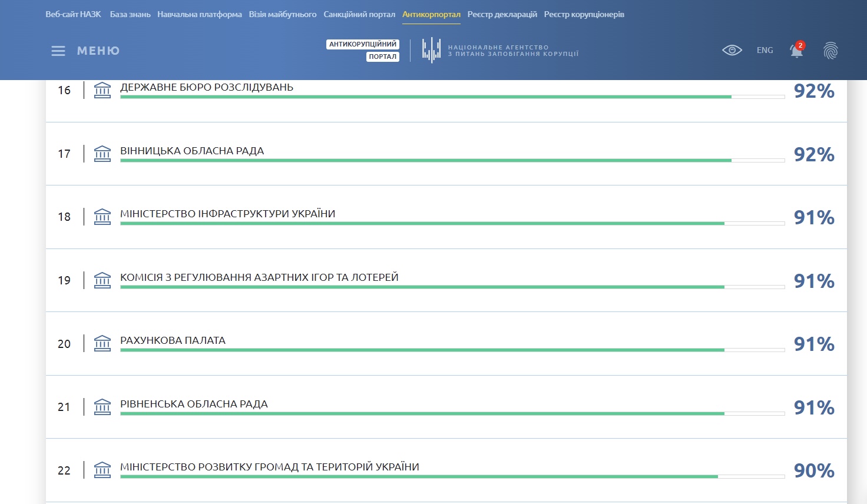Open Візія майбутнього link

283,14
